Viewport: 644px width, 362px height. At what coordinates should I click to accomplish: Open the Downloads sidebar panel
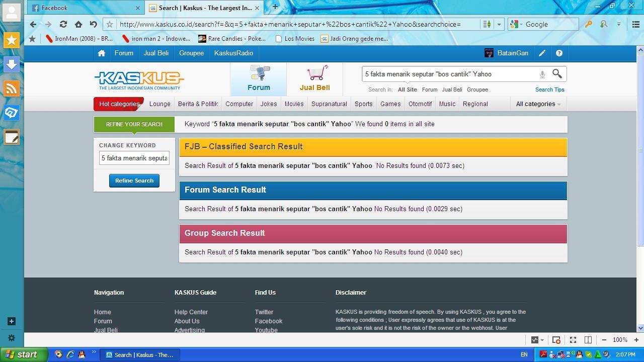pyautogui.click(x=12, y=64)
